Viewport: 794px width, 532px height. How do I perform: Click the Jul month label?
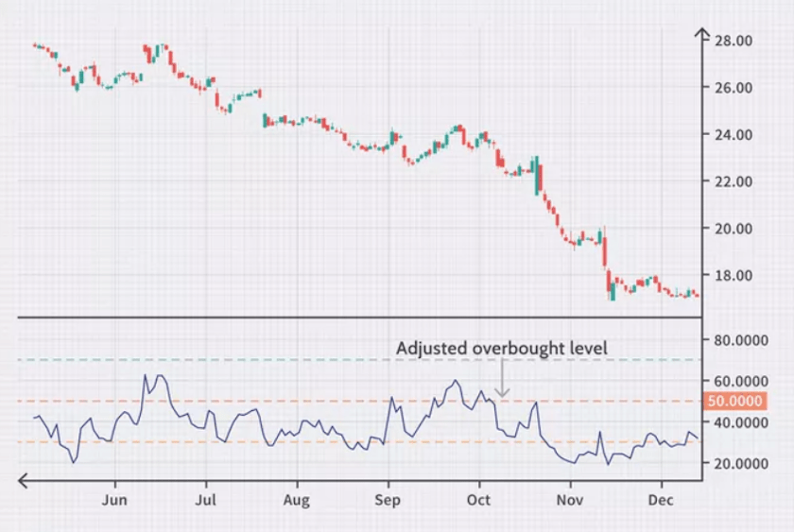click(x=206, y=500)
